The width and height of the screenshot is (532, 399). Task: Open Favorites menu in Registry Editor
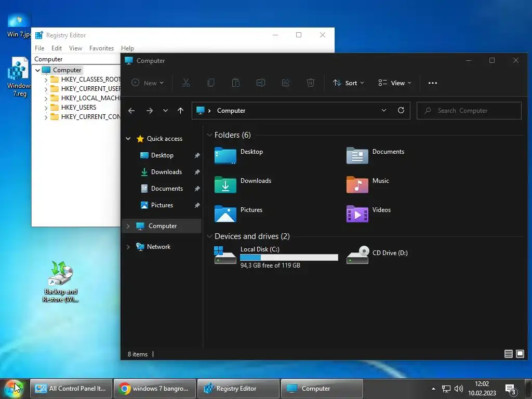[x=101, y=48]
